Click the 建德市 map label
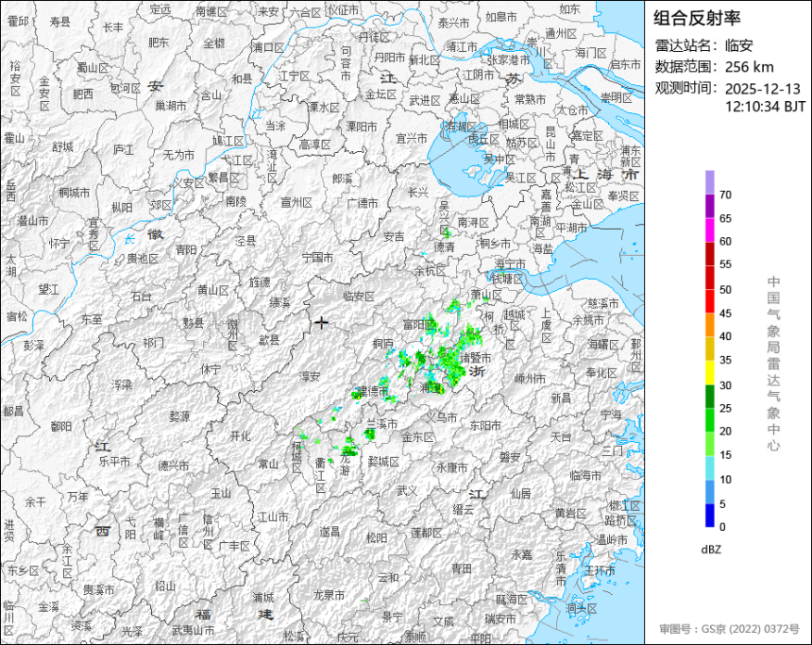This screenshot has height=645, width=812. (x=373, y=391)
